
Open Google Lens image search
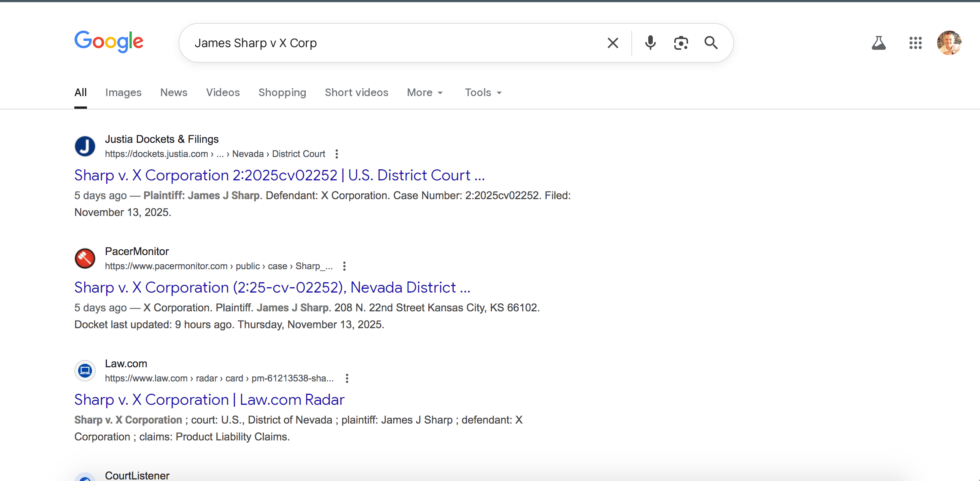(681, 43)
